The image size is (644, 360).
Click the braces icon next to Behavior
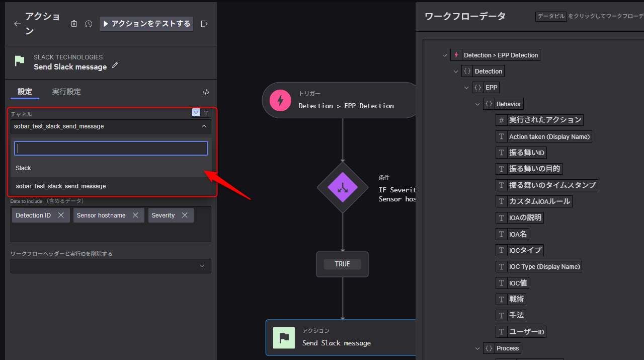coord(489,104)
